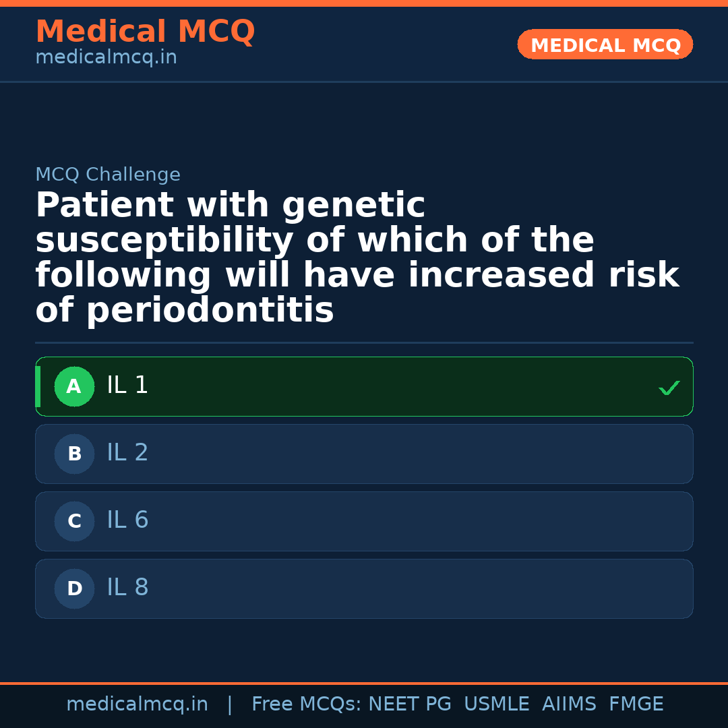
Task: Click the MCQ Challenge label
Action: [x=108, y=175]
